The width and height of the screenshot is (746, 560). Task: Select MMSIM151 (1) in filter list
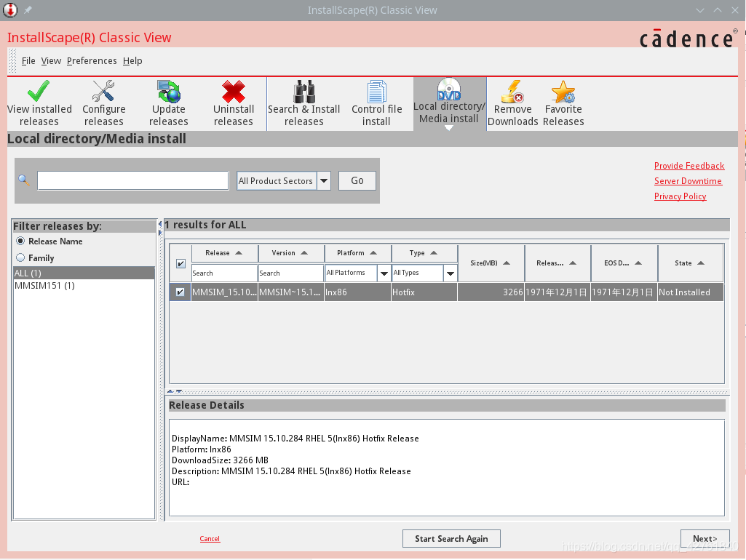coord(84,285)
